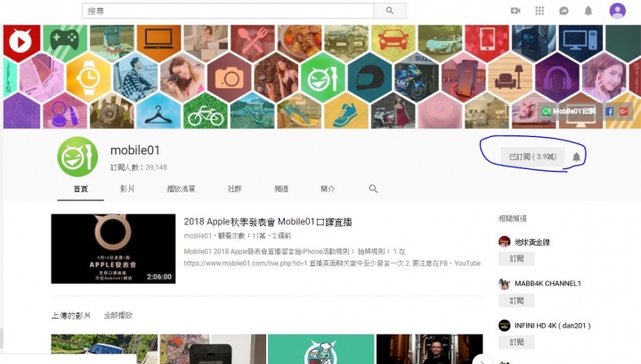Click the mobile01 channel name heading
641x364 pixels.
tap(135, 150)
